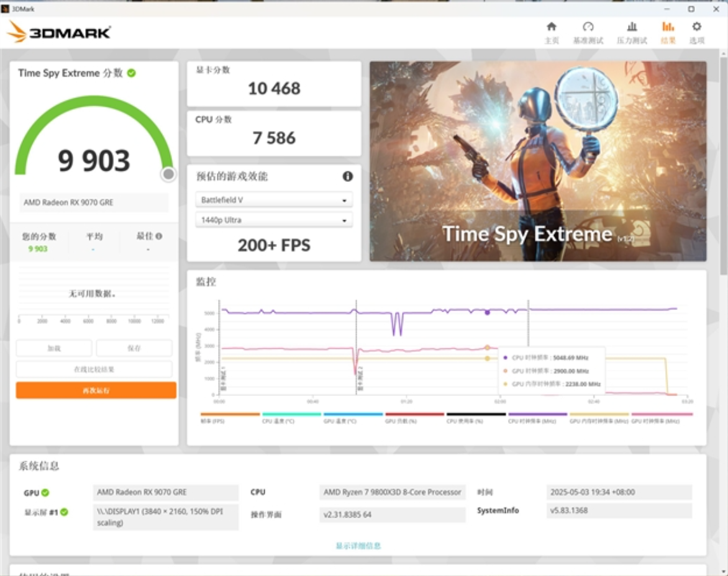Viewport: 728px width, 576px height.
Task: Click the \\.\DISPLAY1 (3840 × 2160) display value
Action: click(x=166, y=517)
